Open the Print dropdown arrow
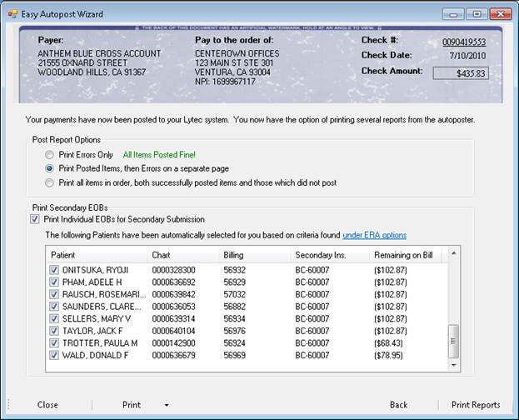This screenshot has width=519, height=420. coord(166,405)
